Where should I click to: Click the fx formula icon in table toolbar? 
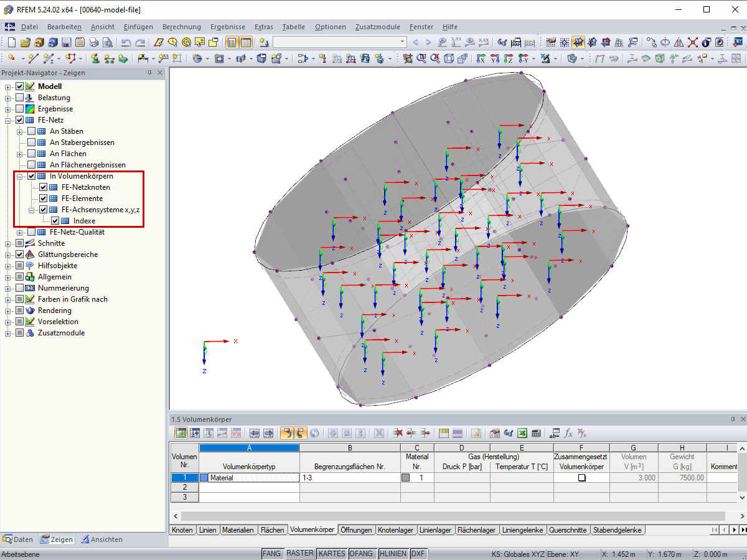[x=568, y=433]
